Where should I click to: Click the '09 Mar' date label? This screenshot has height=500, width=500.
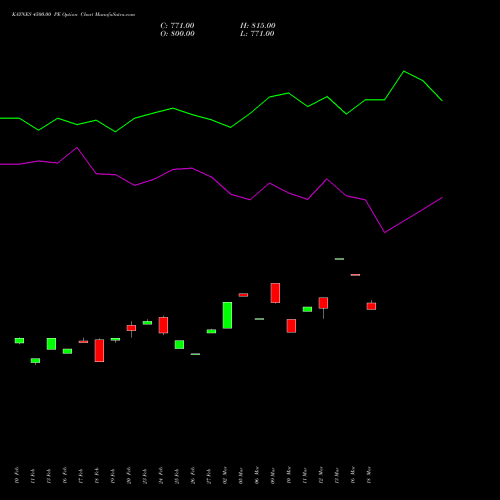click(x=273, y=475)
